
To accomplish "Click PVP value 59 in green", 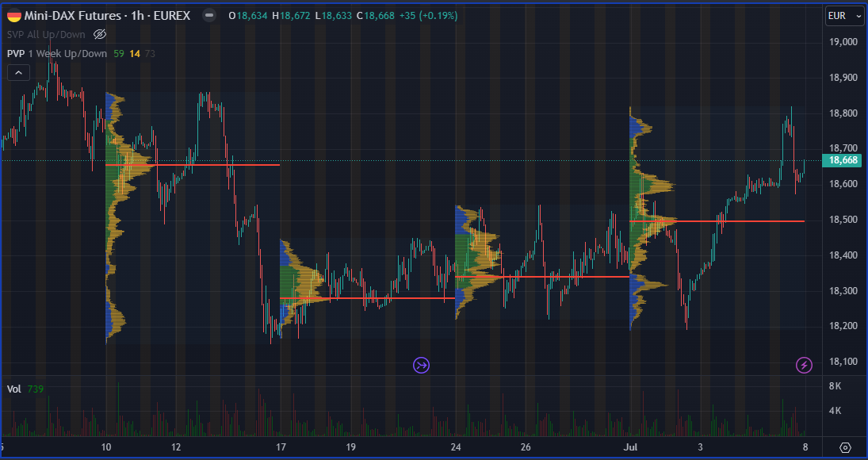I will coord(118,54).
